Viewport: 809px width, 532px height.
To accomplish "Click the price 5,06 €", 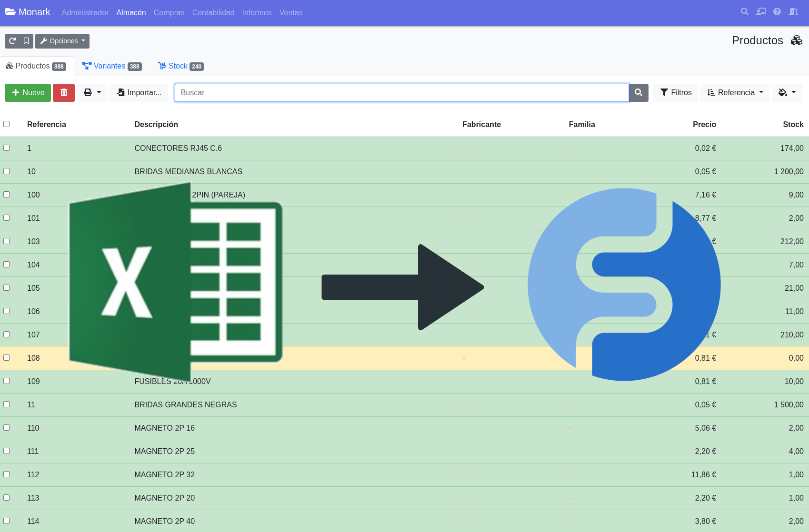I will (705, 428).
